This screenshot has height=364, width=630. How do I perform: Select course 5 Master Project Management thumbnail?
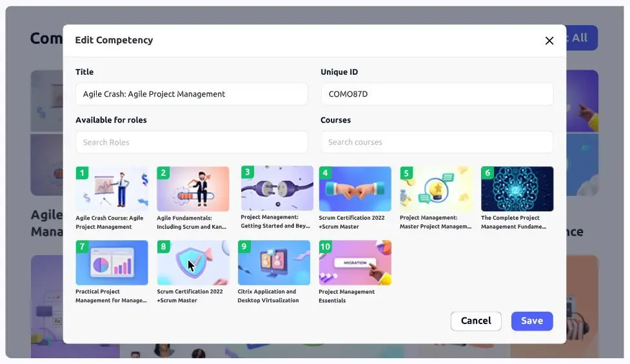tap(437, 189)
